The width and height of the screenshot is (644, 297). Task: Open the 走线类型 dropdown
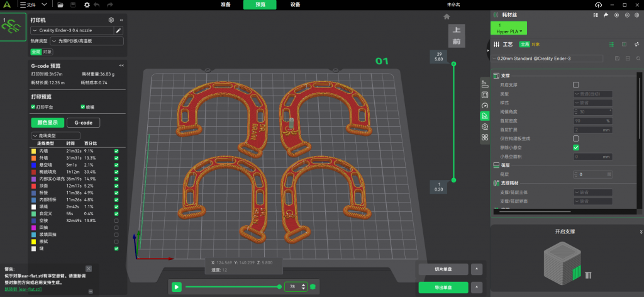click(x=55, y=135)
